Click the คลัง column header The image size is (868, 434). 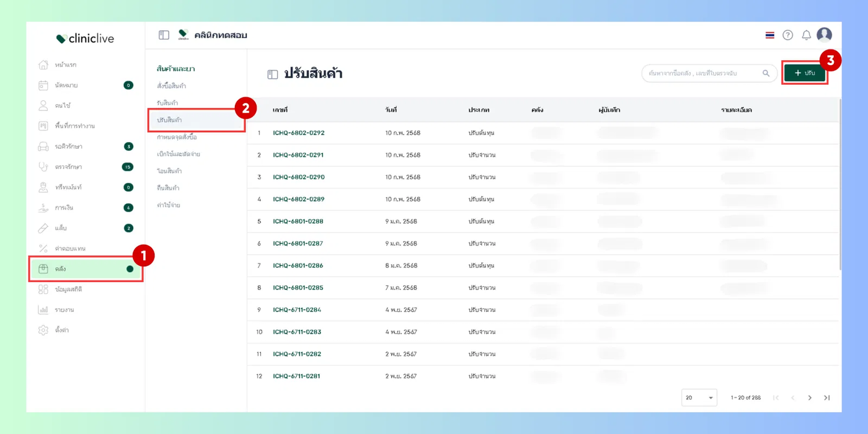point(537,110)
